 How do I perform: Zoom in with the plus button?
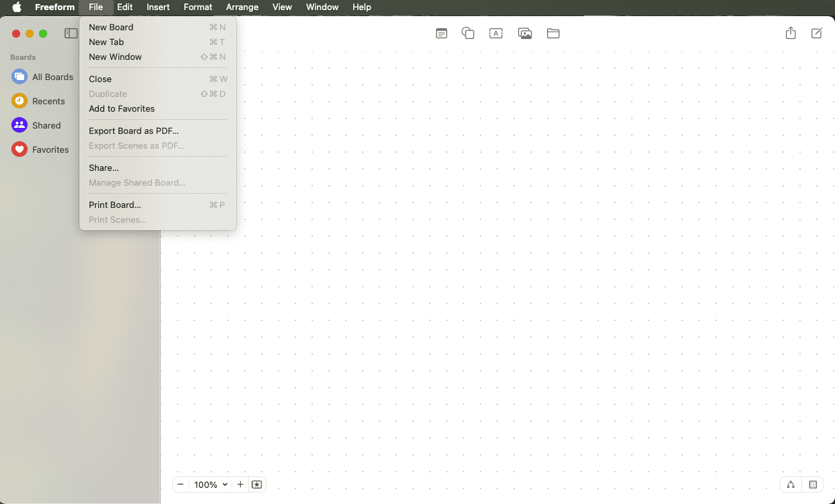[240, 484]
